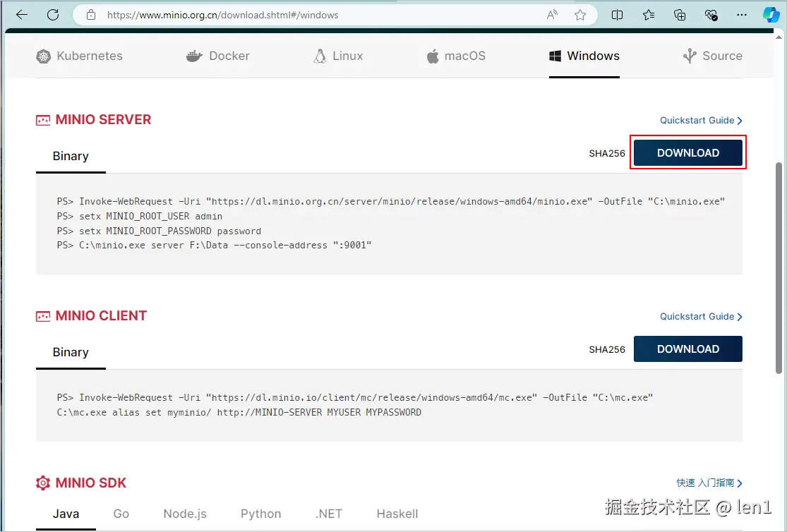This screenshot has width=787, height=532.
Task: Click the setx MINIO_ROOT_USER admin line
Action: [140, 217]
